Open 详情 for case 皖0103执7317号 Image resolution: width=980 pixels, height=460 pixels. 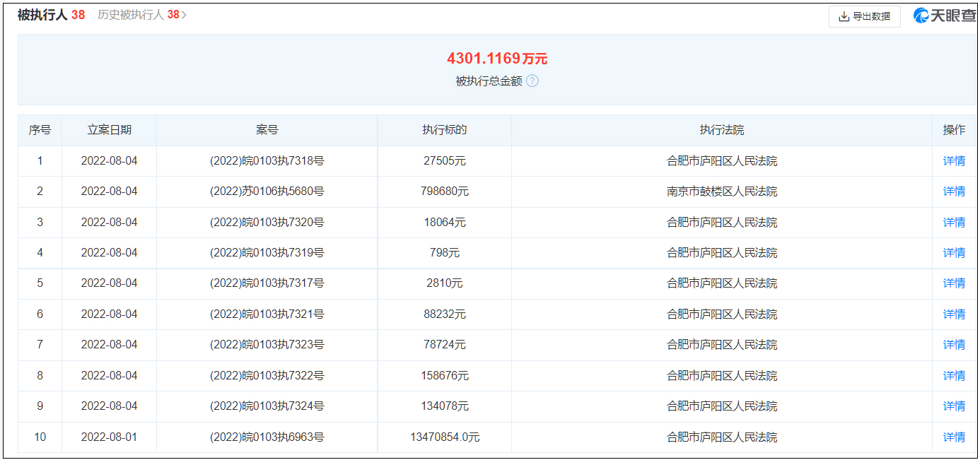954,283
